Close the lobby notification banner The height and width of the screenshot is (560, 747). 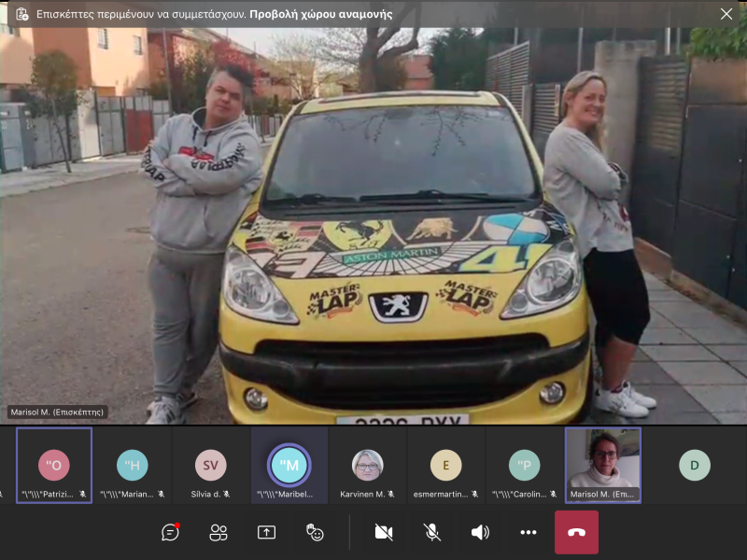click(x=726, y=14)
